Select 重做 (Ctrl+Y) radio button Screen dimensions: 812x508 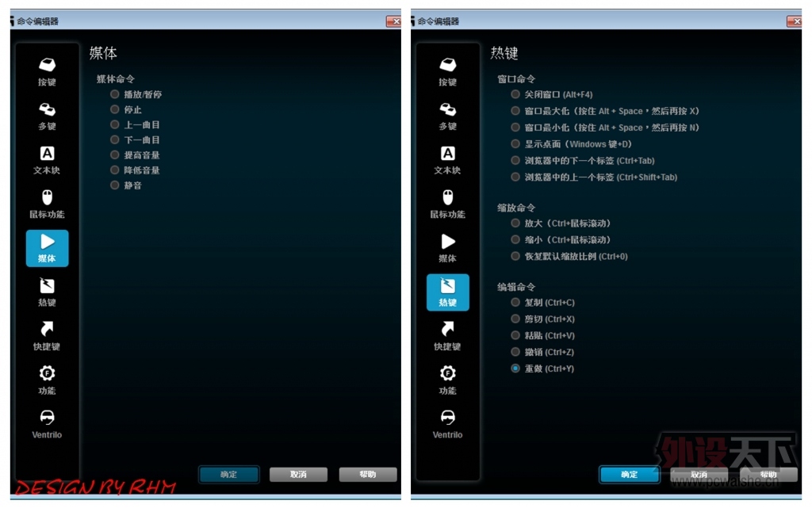(515, 369)
